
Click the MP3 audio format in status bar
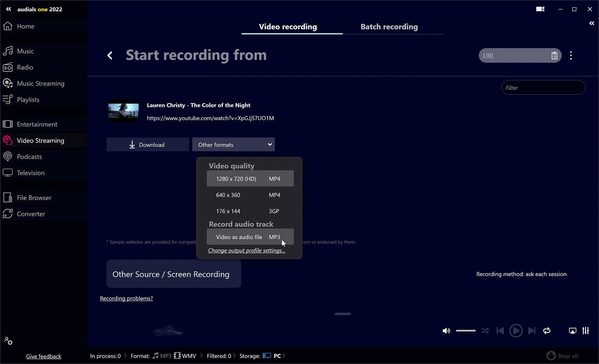pyautogui.click(x=162, y=356)
